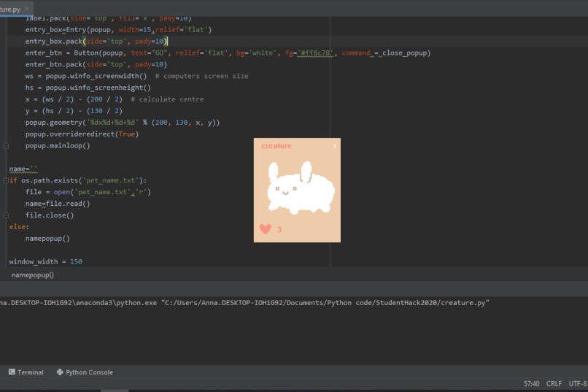Click the namepopup() call in else block
Image resolution: width=588 pixels, height=392 pixels.
click(47, 239)
